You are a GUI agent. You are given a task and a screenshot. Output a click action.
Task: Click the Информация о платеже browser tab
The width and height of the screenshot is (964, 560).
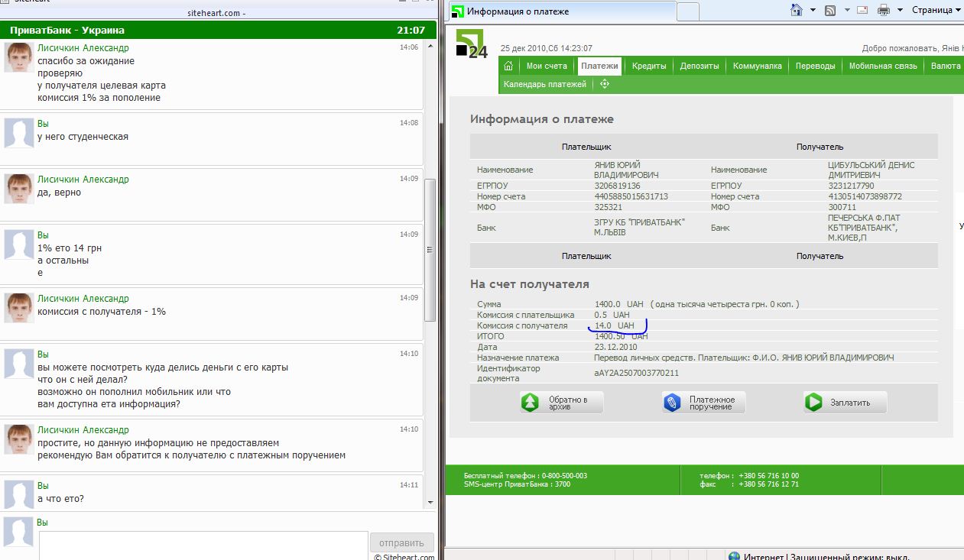(562, 11)
